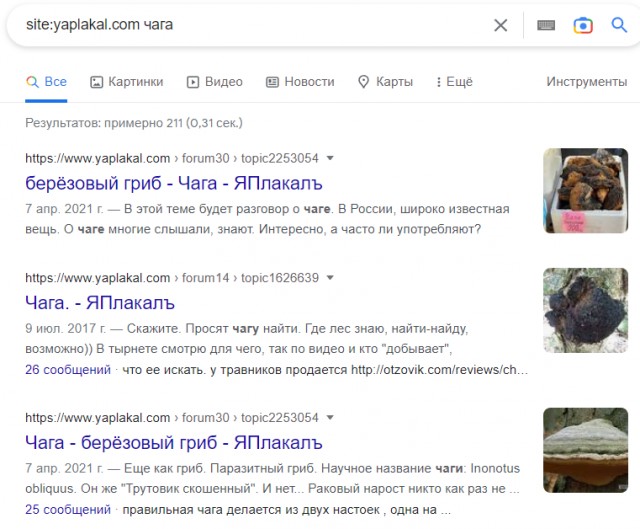The height and width of the screenshot is (529, 640).
Task: Clear the search query with the X icon
Action: 500,25
